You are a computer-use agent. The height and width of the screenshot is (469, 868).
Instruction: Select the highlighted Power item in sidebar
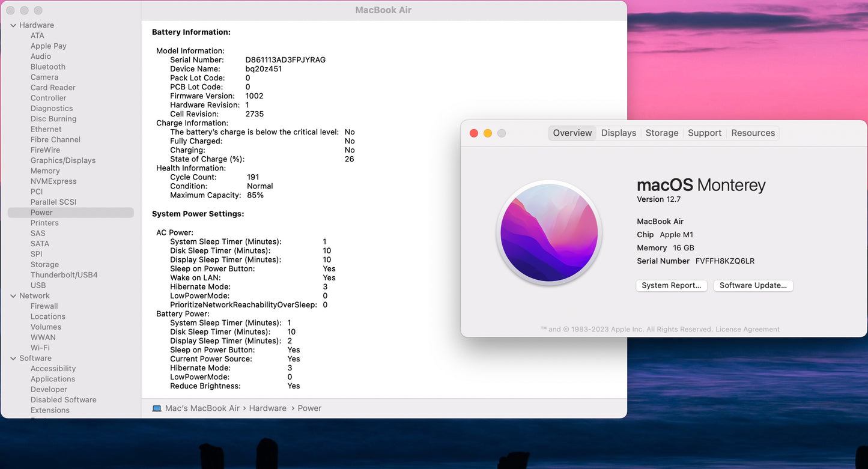click(x=71, y=213)
